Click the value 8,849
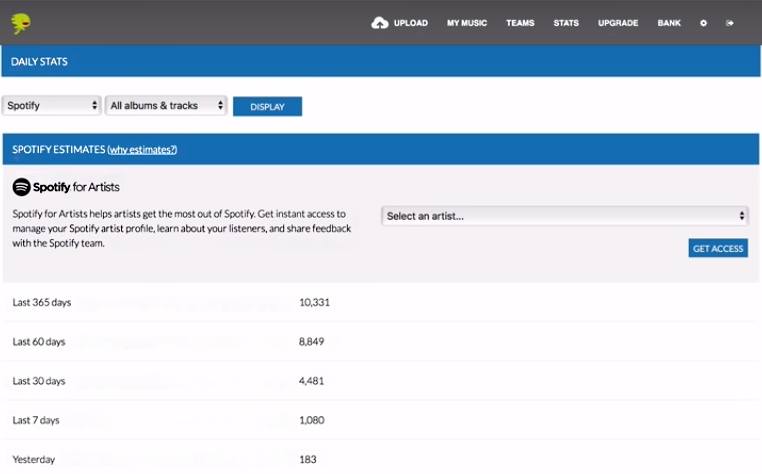The image size is (762, 474). pyautogui.click(x=312, y=342)
